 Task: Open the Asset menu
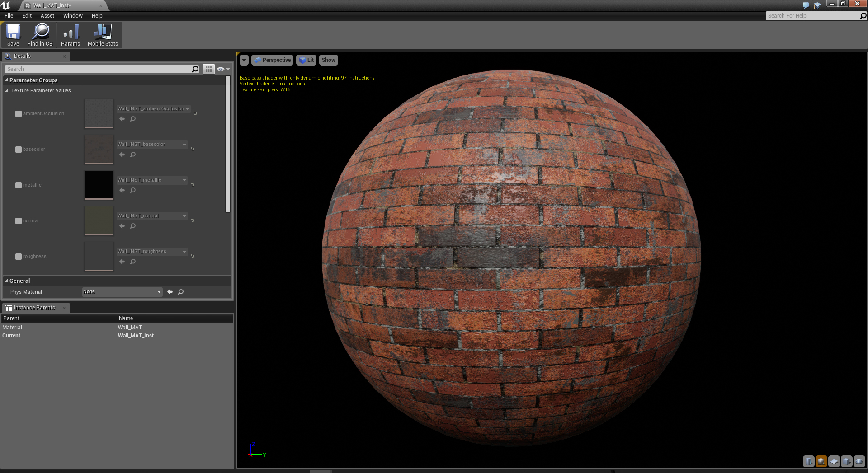47,16
